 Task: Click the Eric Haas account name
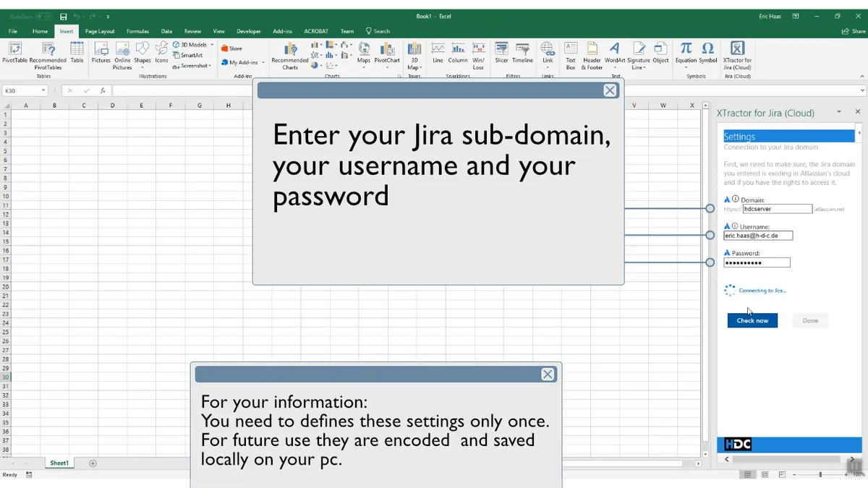pos(770,17)
